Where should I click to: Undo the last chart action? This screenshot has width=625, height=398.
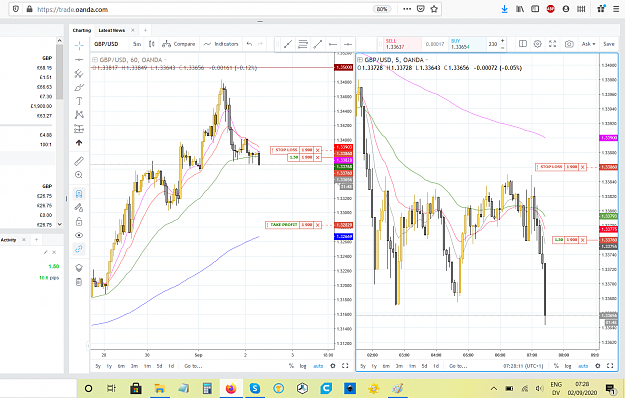(249, 44)
